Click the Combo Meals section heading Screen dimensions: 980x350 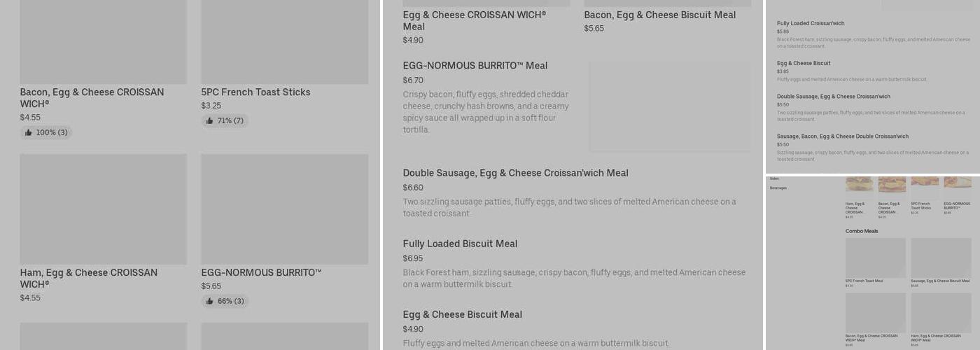pyautogui.click(x=861, y=231)
